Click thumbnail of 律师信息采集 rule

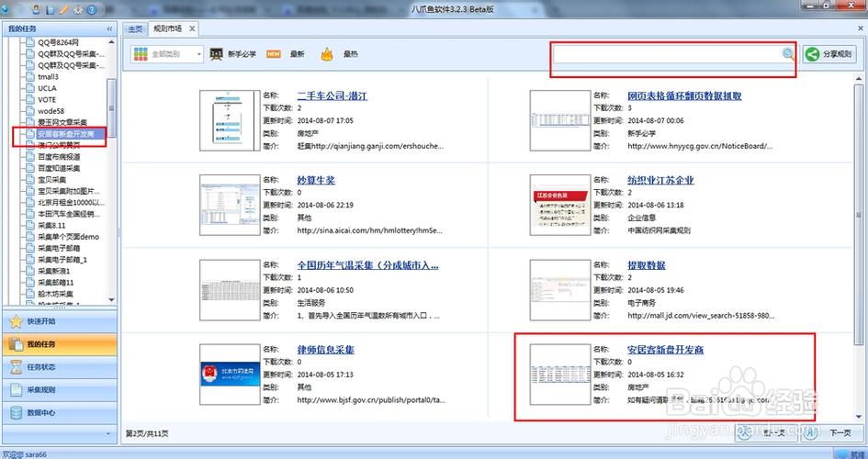(x=230, y=375)
